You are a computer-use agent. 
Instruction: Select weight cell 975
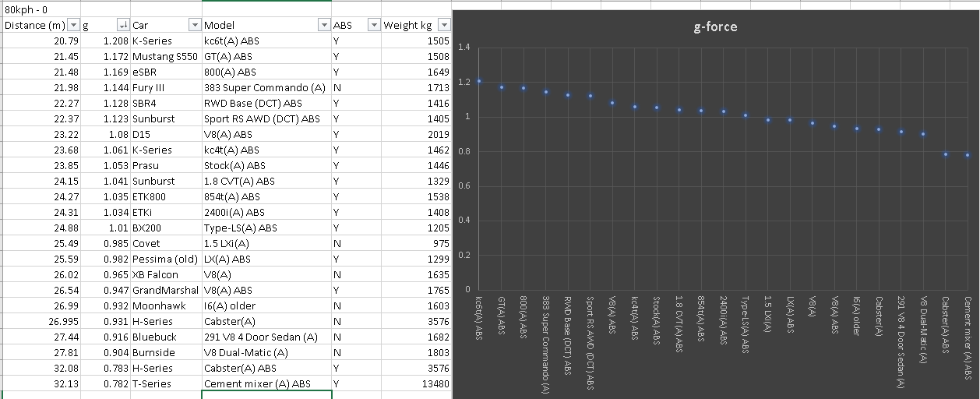point(416,243)
